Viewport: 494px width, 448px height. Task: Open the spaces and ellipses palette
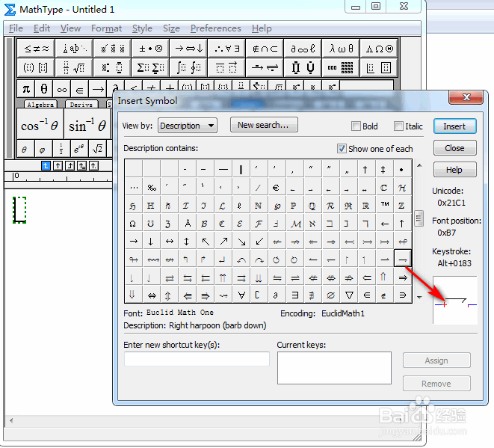click(x=74, y=49)
